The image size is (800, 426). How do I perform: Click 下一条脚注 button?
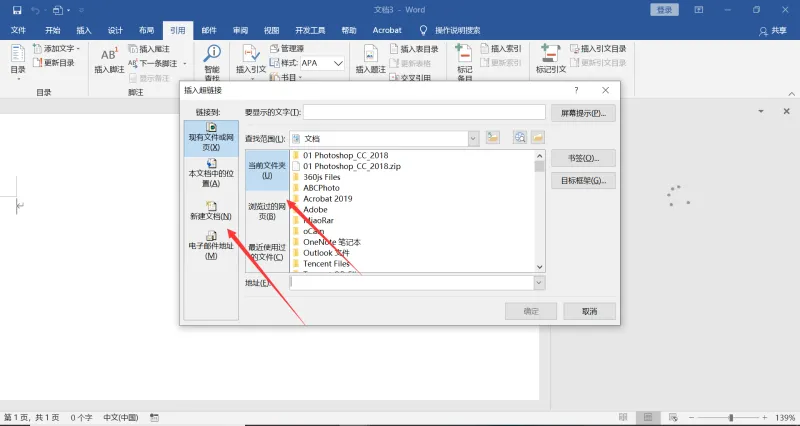coord(153,63)
